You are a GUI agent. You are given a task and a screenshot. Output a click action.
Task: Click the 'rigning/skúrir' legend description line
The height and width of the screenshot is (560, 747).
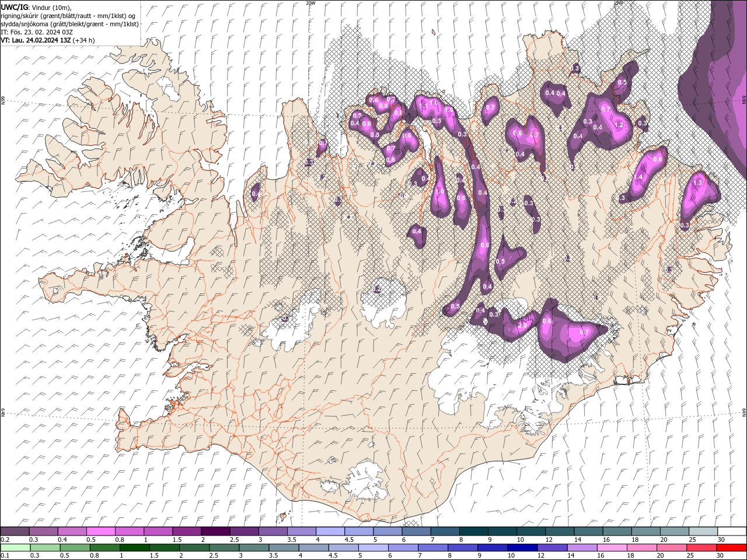68,16
